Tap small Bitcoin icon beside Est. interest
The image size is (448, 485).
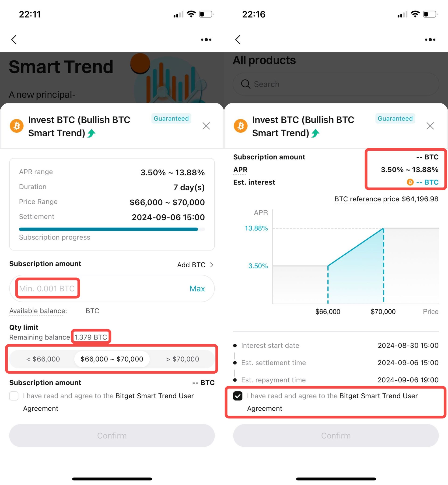(x=410, y=182)
